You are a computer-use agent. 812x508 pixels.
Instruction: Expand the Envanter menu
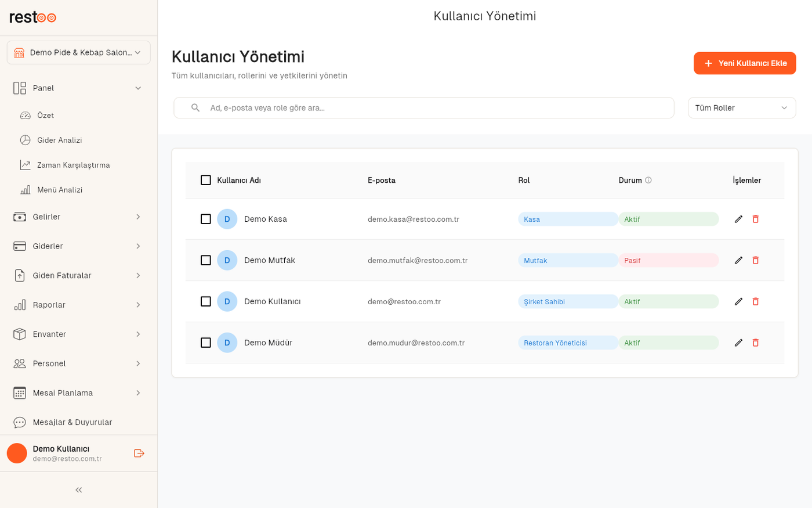79,334
